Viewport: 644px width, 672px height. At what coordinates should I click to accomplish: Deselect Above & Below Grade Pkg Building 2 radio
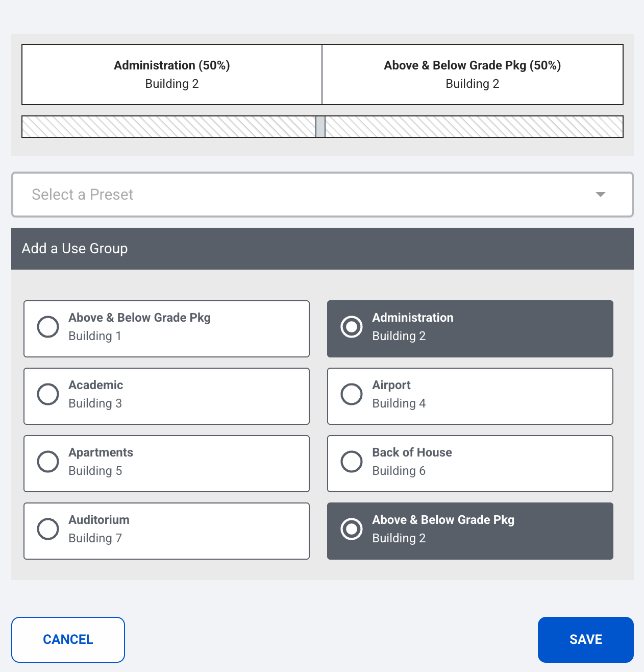click(352, 529)
